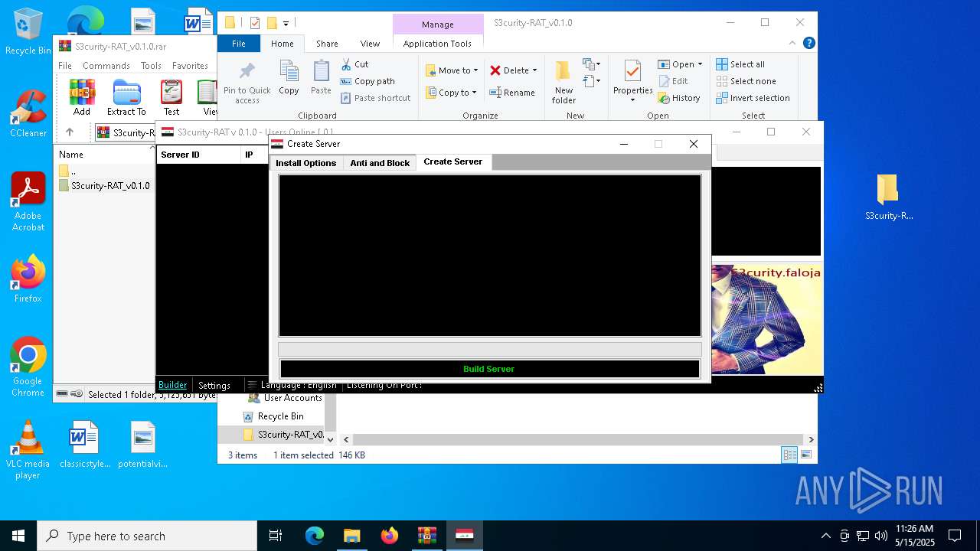Click Invert selection in the ribbon

pos(753,98)
